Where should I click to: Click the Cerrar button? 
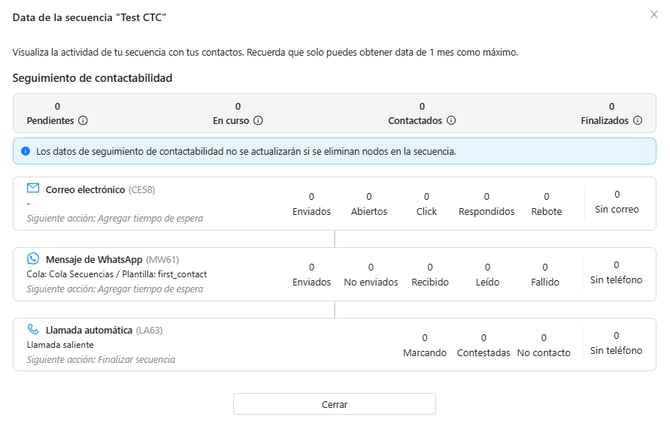pyautogui.click(x=335, y=404)
